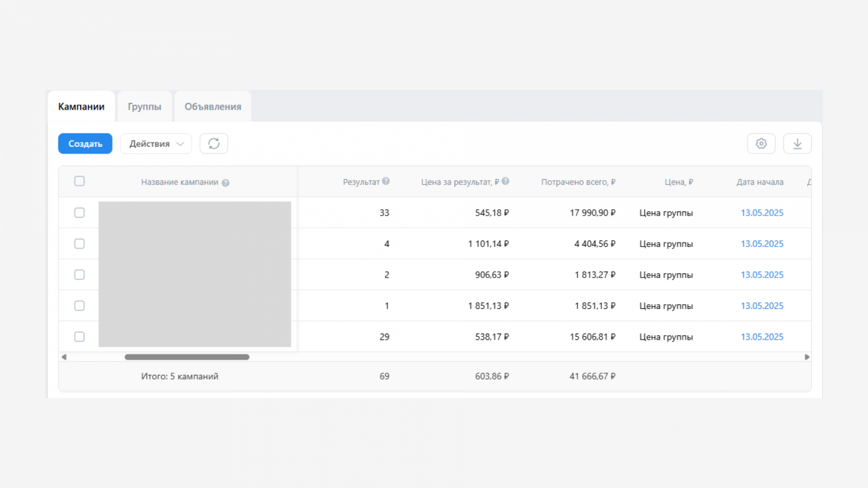868x488 pixels.
Task: Click the refresh icon next to Действия
Action: click(x=214, y=144)
